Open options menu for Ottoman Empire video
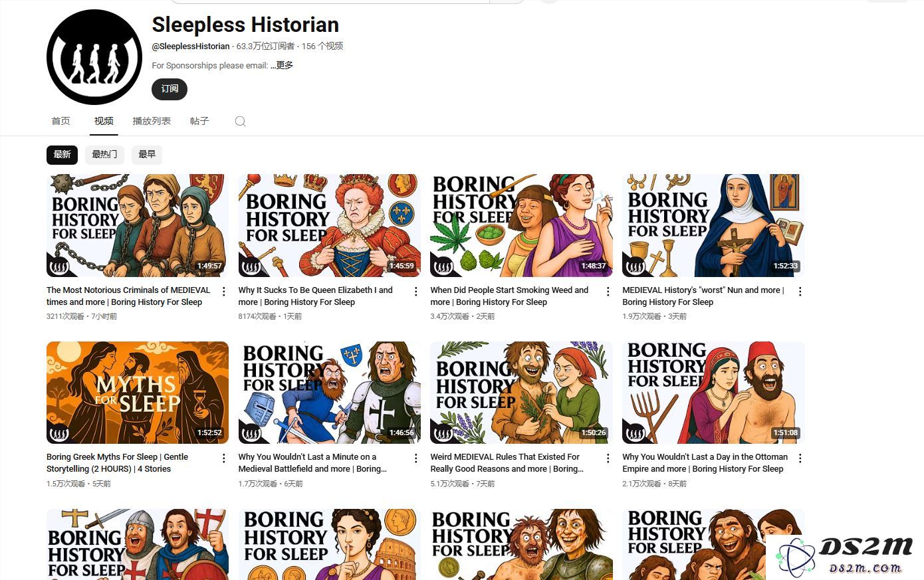 tap(800, 458)
